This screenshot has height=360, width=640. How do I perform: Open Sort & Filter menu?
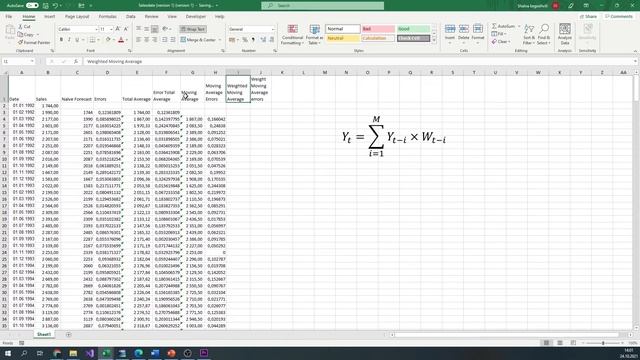(x=529, y=34)
